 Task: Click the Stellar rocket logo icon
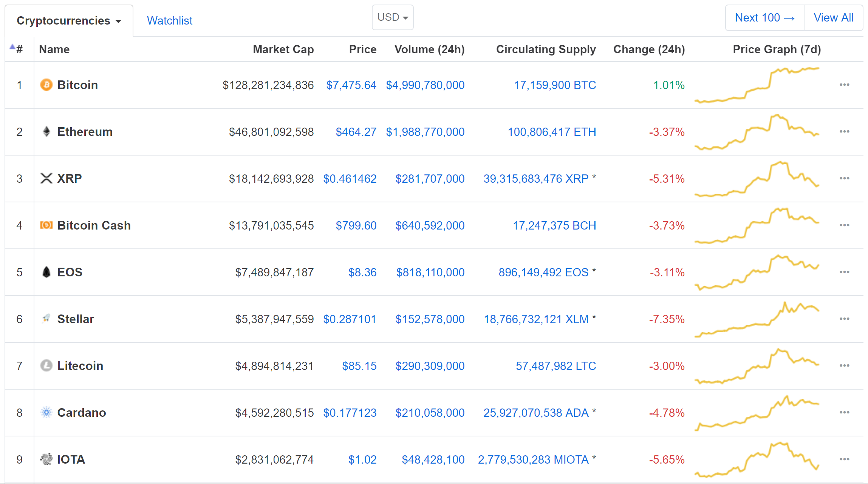(x=46, y=319)
